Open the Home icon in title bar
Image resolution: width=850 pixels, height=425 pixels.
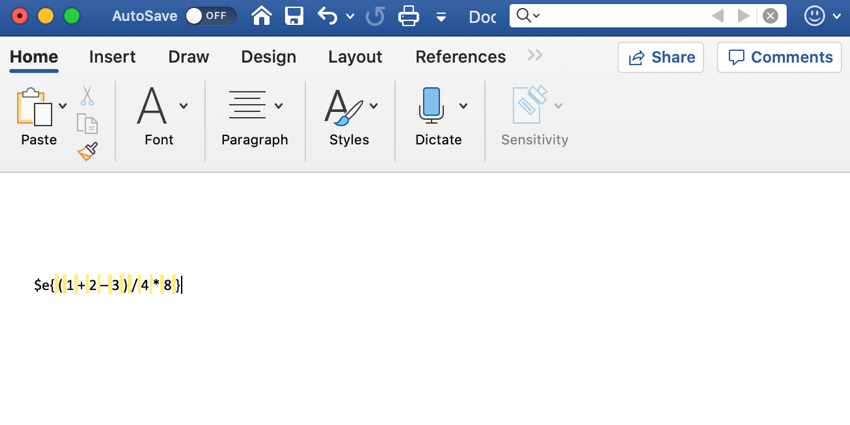pyautogui.click(x=262, y=16)
